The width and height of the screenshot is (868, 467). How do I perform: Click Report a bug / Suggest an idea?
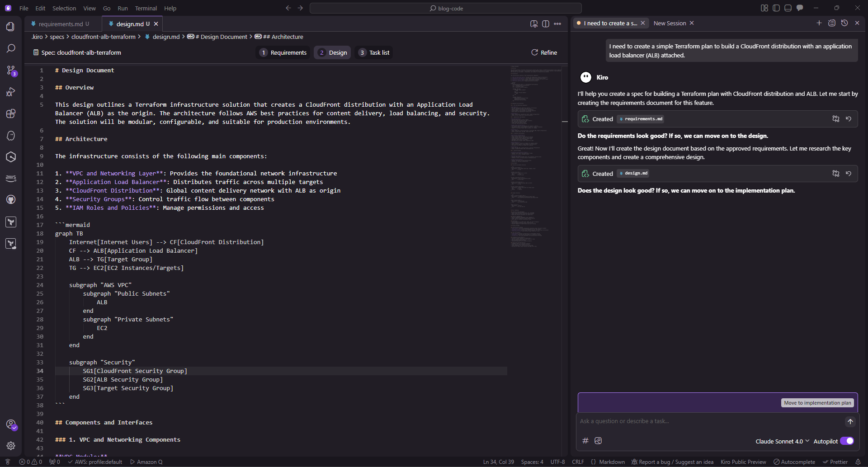(x=672, y=462)
